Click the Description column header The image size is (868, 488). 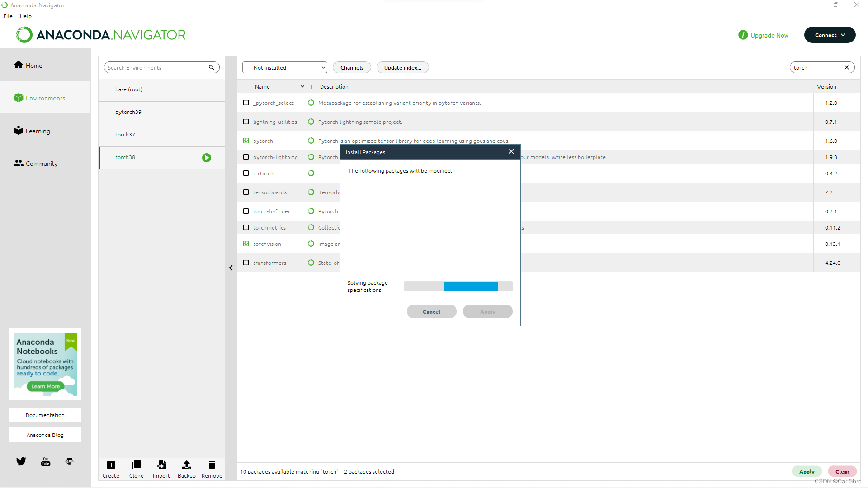pos(334,86)
